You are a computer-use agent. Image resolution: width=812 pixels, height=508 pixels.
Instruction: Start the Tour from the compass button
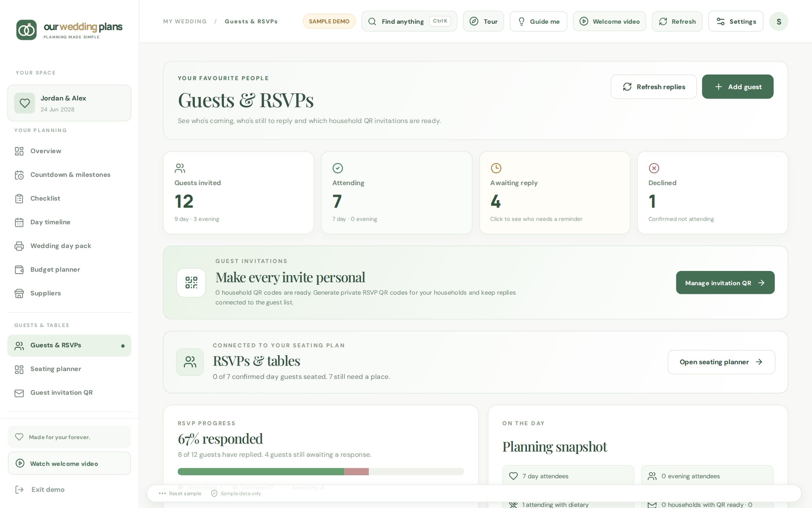click(483, 21)
